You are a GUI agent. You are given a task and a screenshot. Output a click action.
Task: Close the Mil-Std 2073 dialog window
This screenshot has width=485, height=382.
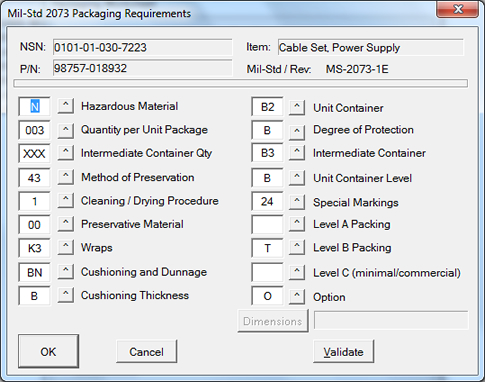[458, 9]
